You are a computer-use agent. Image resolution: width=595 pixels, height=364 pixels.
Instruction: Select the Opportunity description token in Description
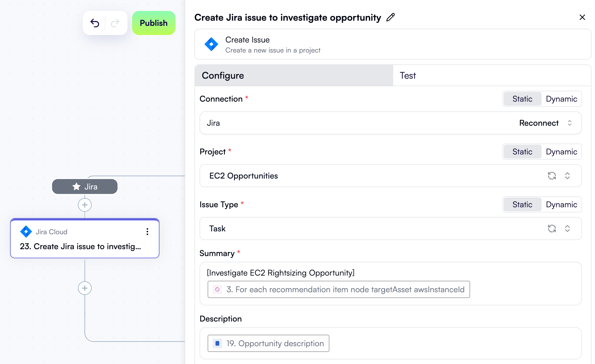268,343
